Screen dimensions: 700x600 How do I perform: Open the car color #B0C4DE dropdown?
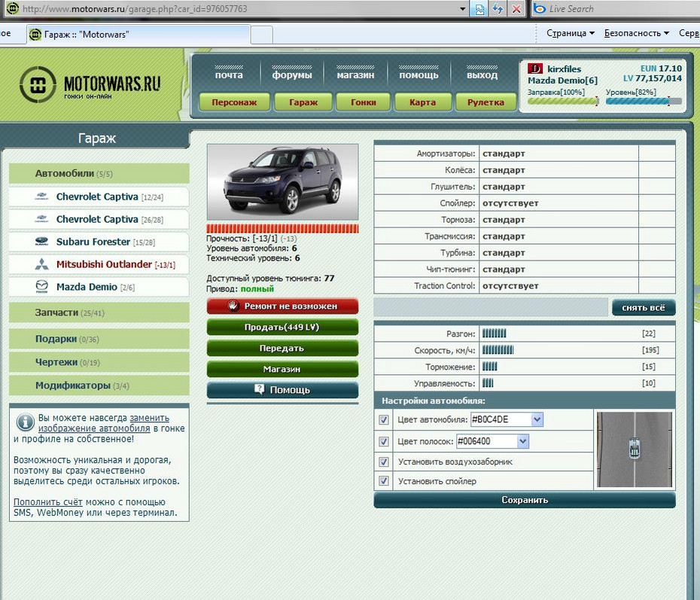[537, 419]
